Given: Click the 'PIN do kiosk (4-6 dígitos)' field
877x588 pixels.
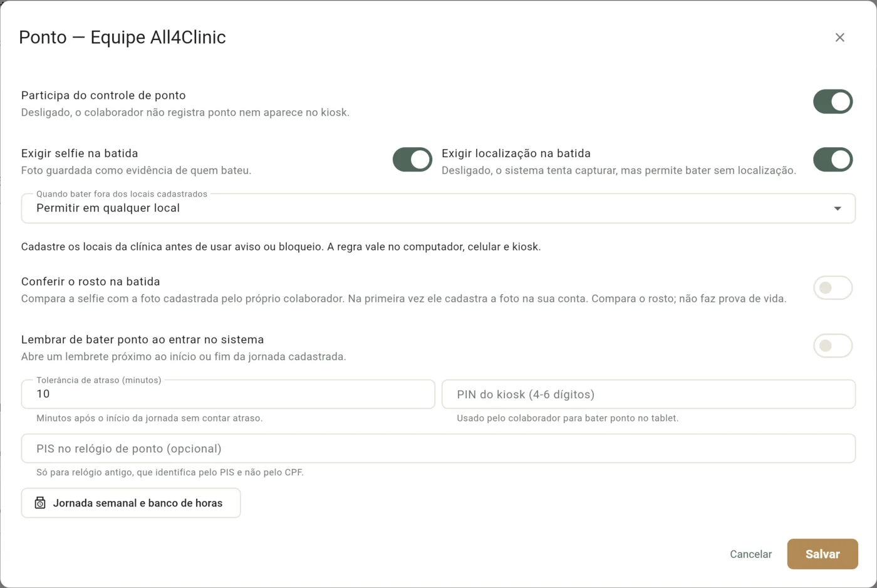Looking at the screenshot, I should pos(648,395).
